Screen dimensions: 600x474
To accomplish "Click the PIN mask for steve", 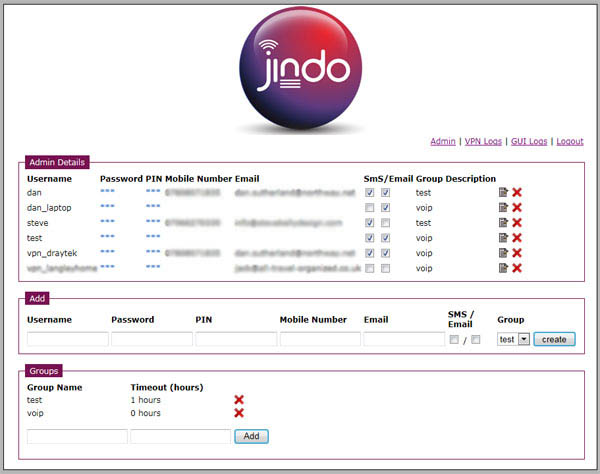I will click(153, 221).
